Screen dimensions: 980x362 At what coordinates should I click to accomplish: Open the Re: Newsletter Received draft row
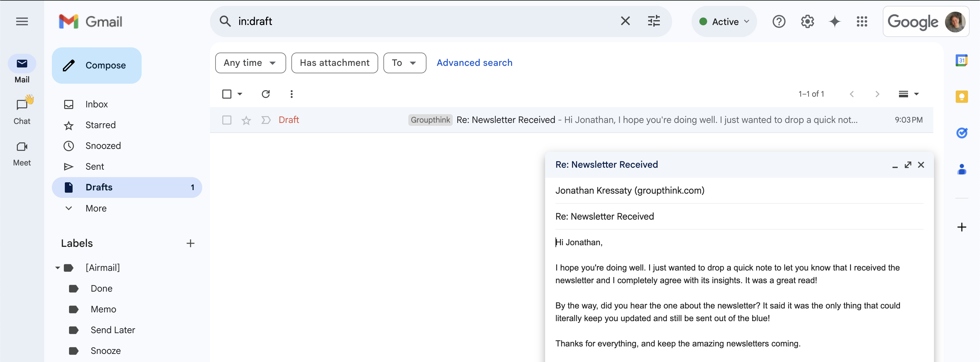(571, 120)
